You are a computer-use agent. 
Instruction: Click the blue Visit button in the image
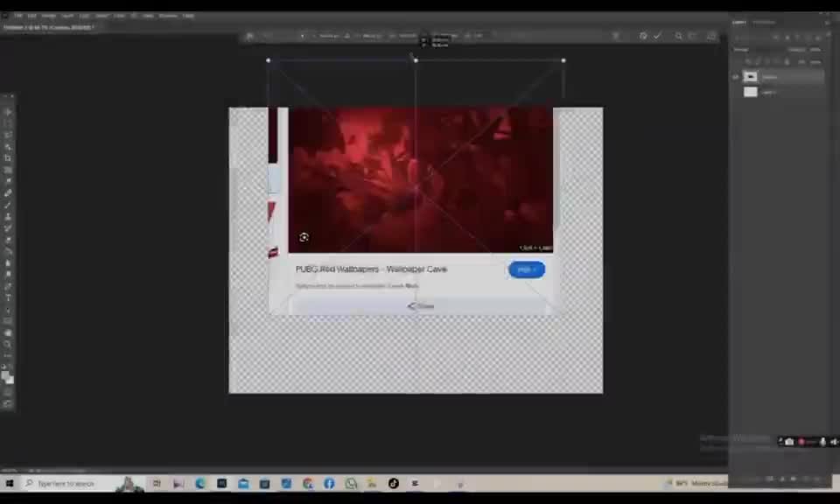pyautogui.click(x=526, y=269)
